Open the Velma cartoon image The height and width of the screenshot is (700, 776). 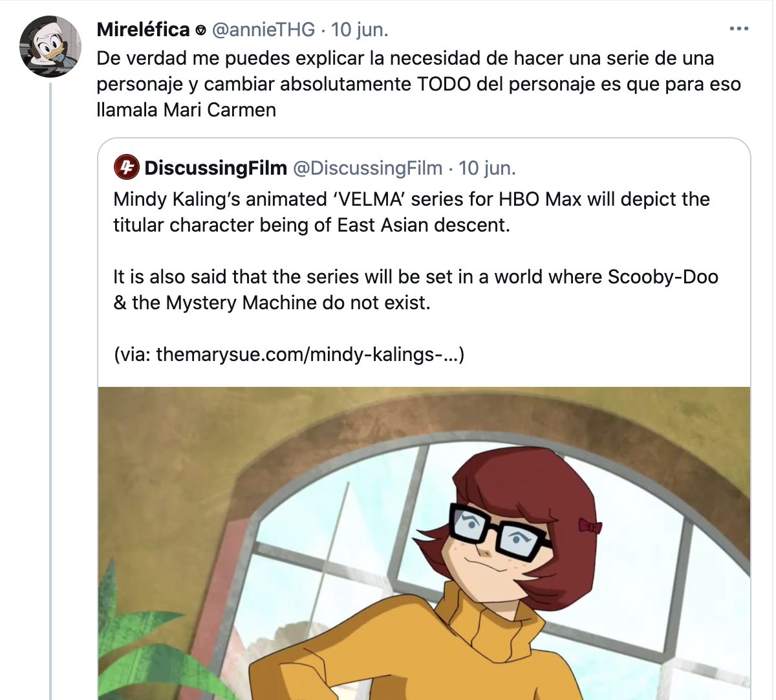coord(424,543)
